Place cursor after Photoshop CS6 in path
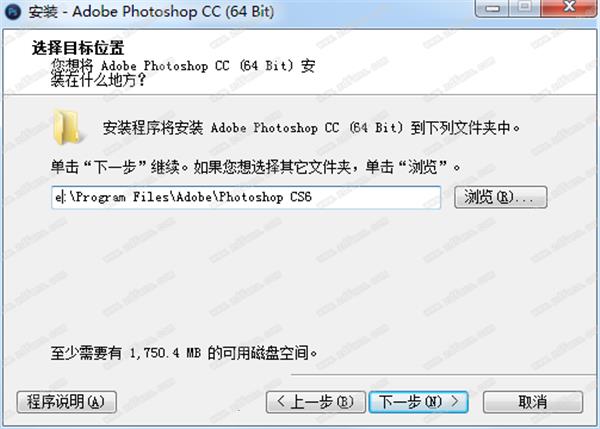Viewport: 600px width, 429px height. [x=313, y=197]
